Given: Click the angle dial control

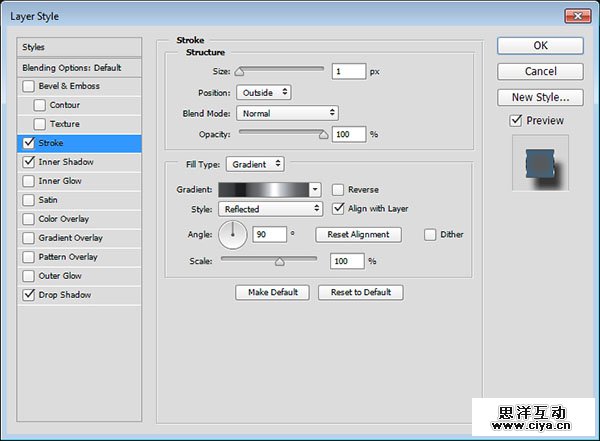Looking at the screenshot, I should [233, 235].
